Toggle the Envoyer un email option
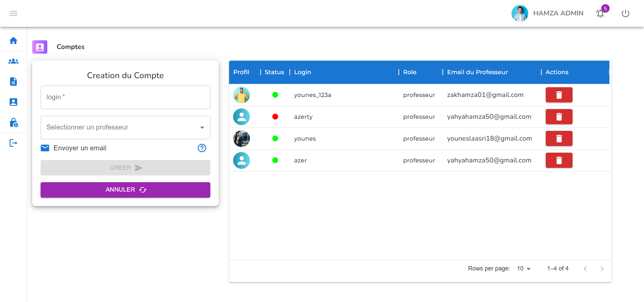The height and width of the screenshot is (302, 644). pyautogui.click(x=45, y=148)
